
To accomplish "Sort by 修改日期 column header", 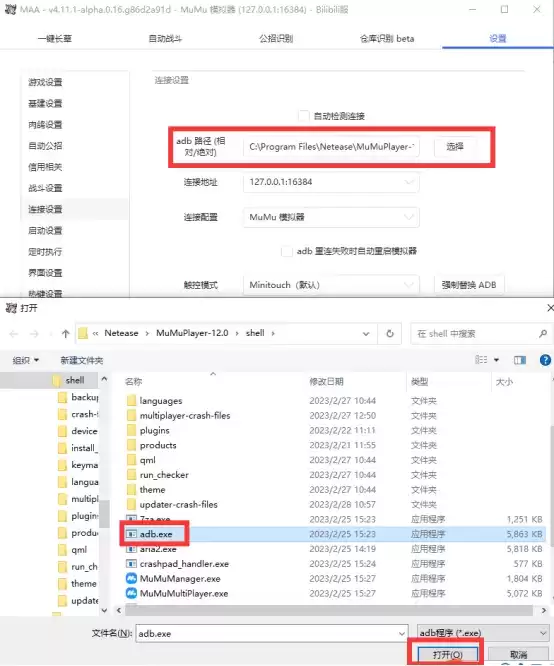I will [x=326, y=381].
